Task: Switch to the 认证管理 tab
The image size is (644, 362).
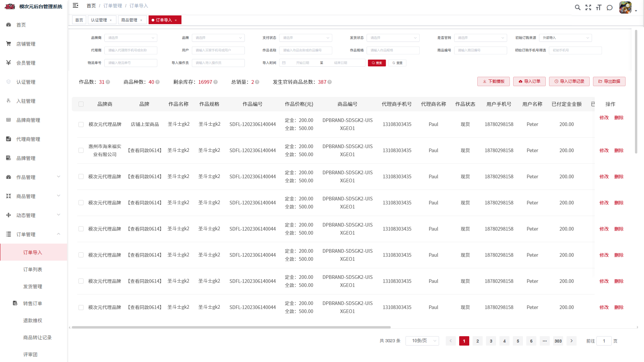Action: tap(99, 20)
